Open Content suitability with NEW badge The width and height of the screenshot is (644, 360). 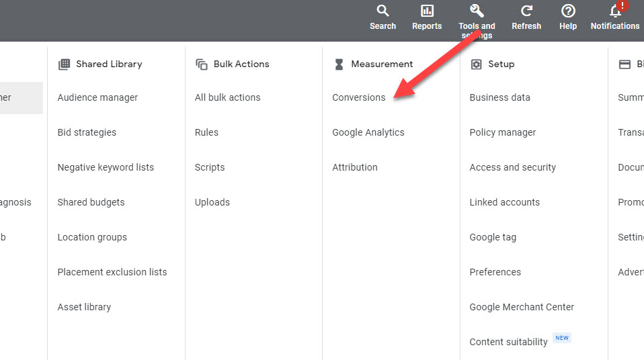click(508, 342)
